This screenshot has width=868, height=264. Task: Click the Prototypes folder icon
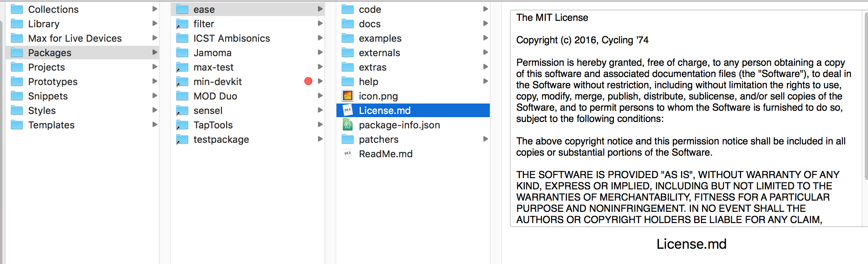click(17, 81)
